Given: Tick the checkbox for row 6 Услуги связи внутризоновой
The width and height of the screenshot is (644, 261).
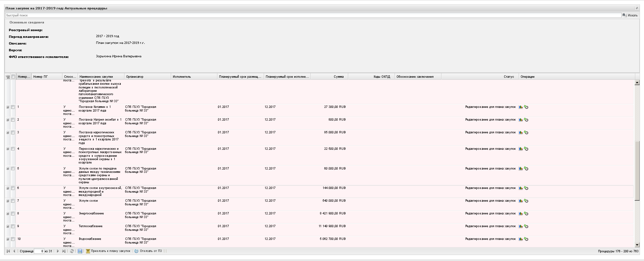Looking at the screenshot, I should tap(13, 188).
